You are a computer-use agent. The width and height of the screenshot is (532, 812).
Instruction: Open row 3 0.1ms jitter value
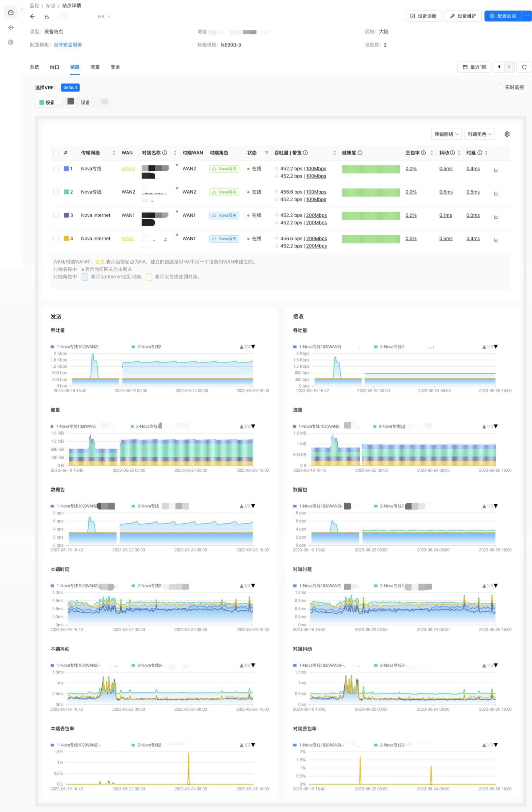click(x=445, y=215)
